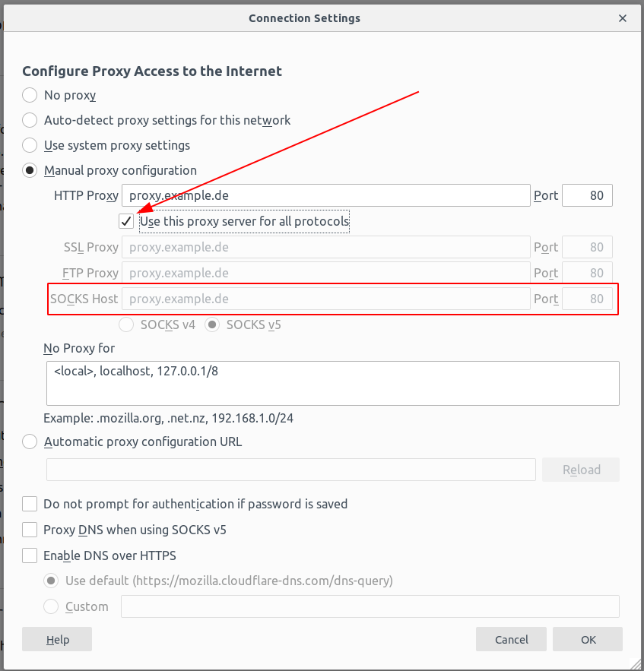644x671 pixels.
Task: Click the No Proxy for text area
Action: 332,382
